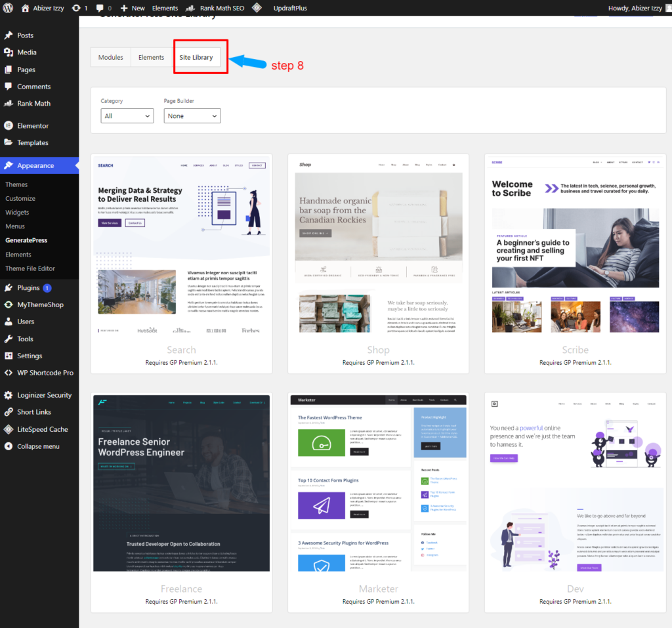Screen dimensions: 672x628
Task: Open Loginizer Security in the sidebar
Action: (39, 394)
